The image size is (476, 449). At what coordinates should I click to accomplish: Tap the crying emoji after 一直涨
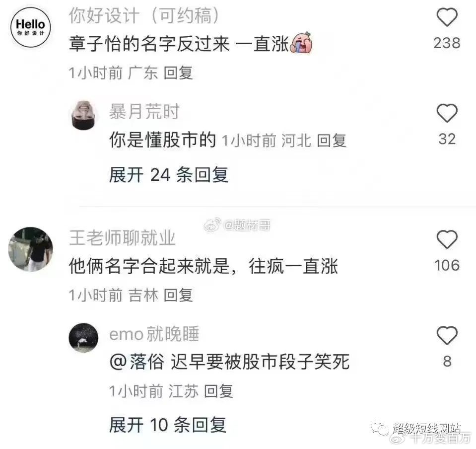[x=301, y=42]
